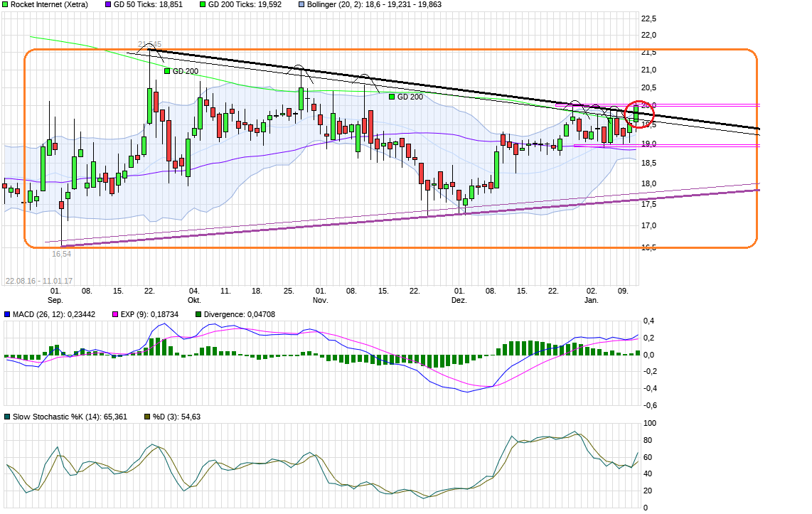
Task: Select the Jan. axis label
Action: click(592, 300)
